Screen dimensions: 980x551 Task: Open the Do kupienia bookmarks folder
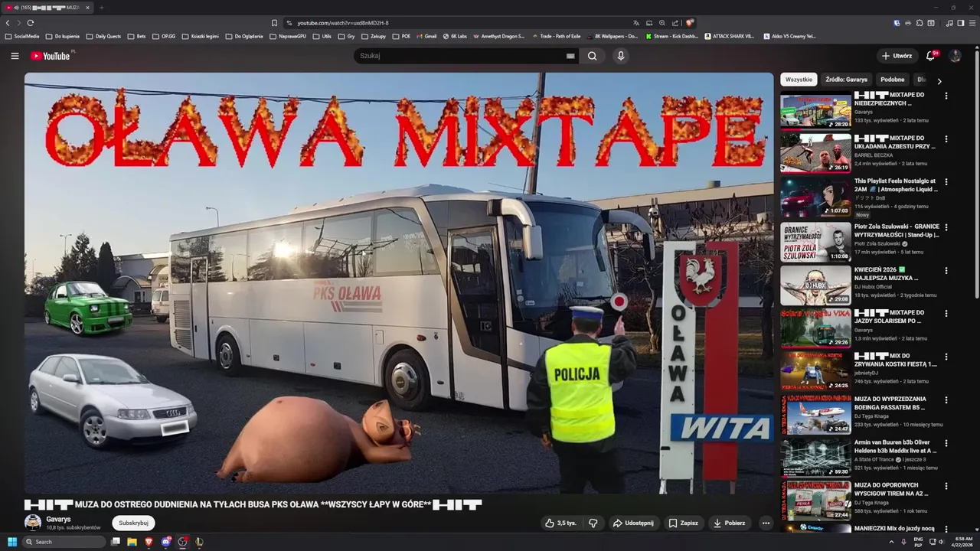click(62, 36)
